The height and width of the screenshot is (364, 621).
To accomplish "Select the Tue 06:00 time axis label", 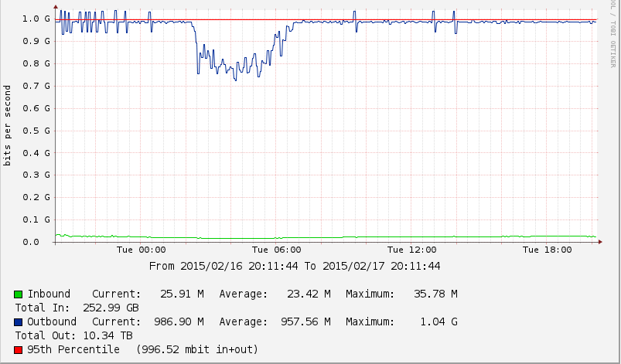I will pos(276,250).
